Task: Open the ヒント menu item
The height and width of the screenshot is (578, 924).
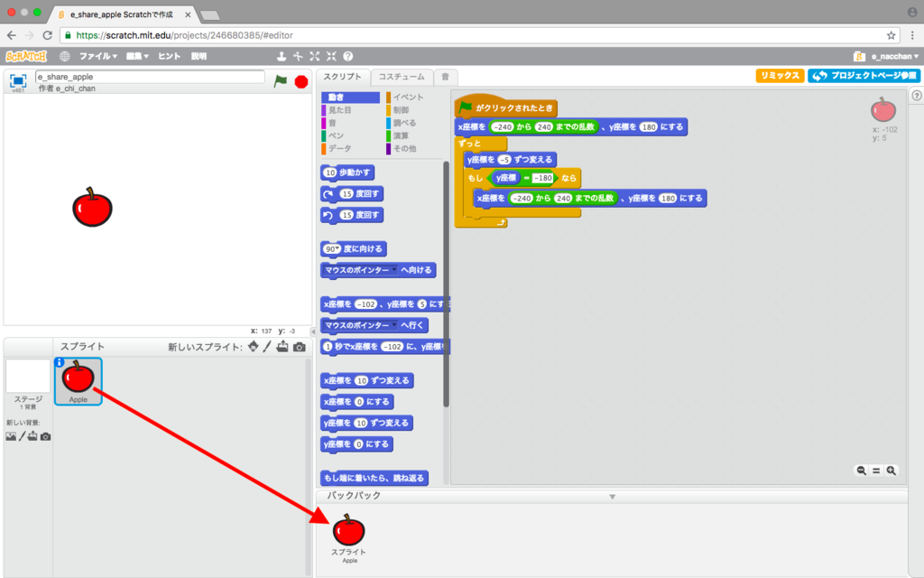Action: pos(169,56)
